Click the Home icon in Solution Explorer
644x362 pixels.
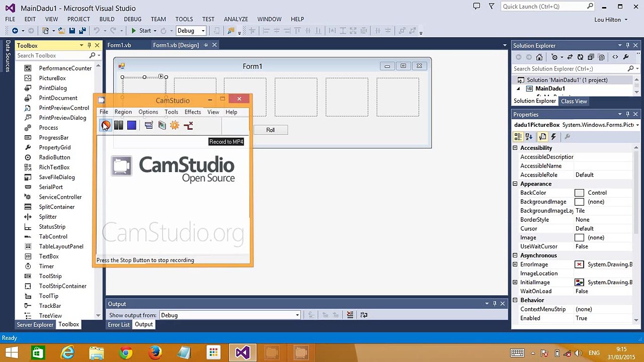click(539, 57)
